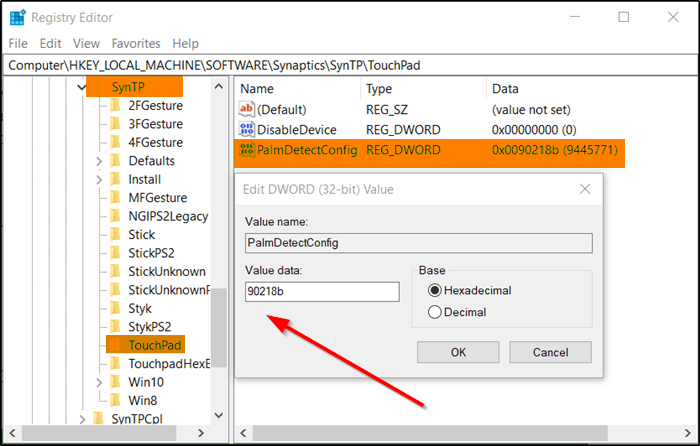The height and width of the screenshot is (446, 700).
Task: Click the Registry Editor app icon
Action: 17,17
